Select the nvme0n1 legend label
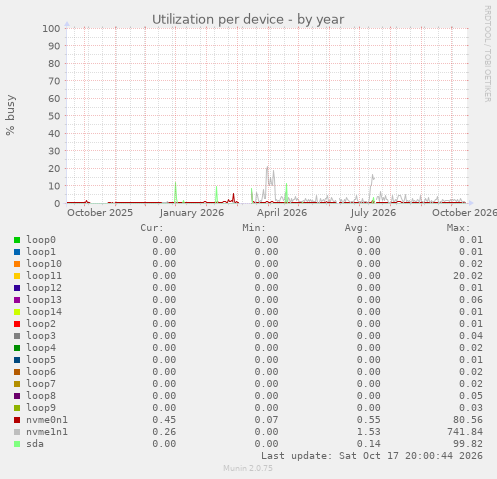The width and height of the screenshot is (497, 479). [47, 420]
